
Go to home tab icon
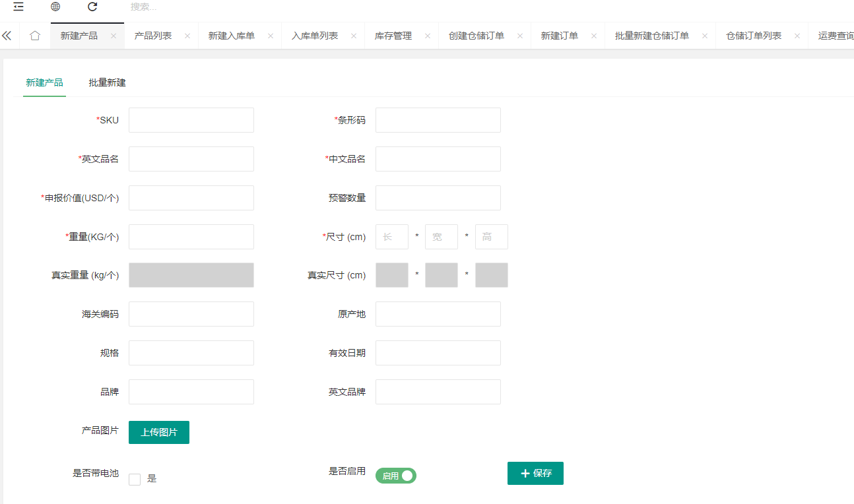(x=35, y=36)
